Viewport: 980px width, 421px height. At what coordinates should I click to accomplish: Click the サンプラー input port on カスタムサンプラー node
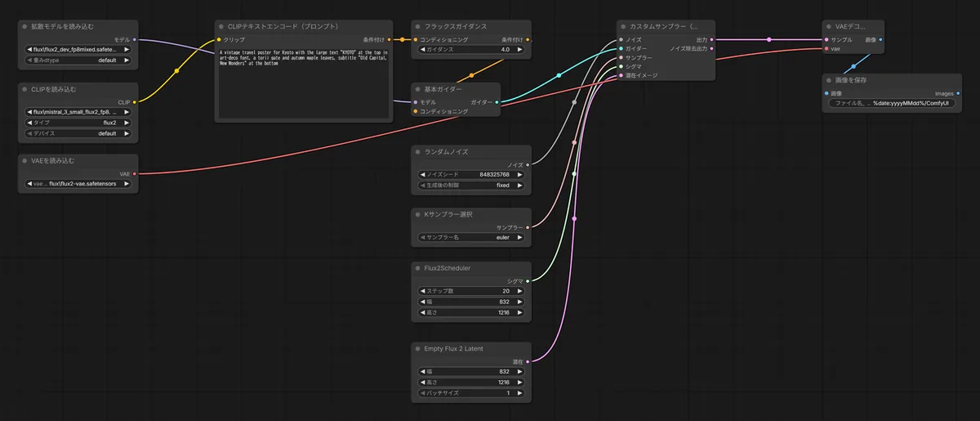tap(621, 57)
